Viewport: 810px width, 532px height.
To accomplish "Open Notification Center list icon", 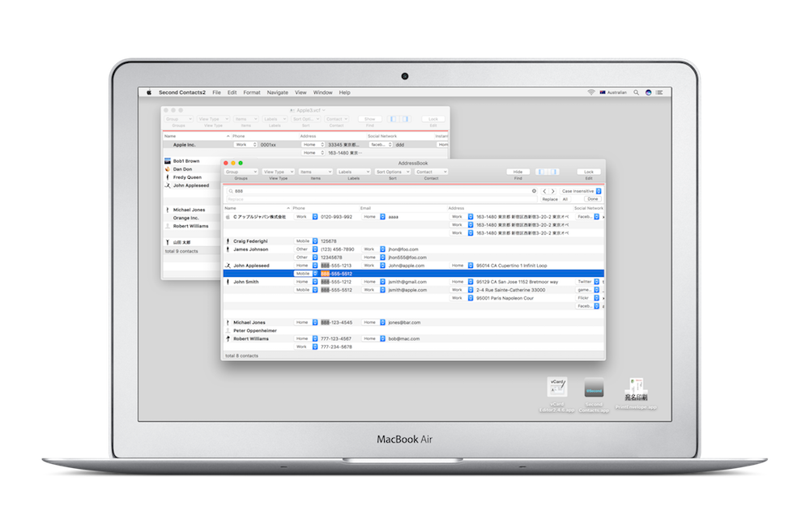I will [659, 92].
